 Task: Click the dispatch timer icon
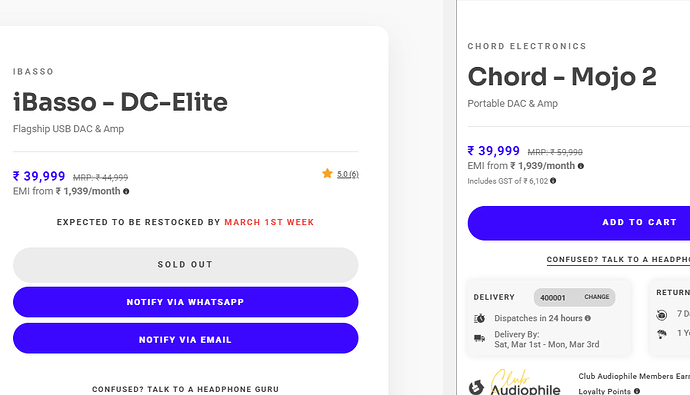tap(480, 318)
